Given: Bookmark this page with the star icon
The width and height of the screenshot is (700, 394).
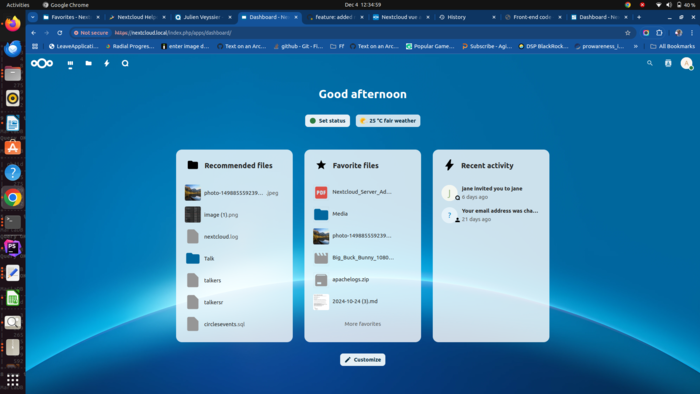Looking at the screenshot, I should coord(628,33).
